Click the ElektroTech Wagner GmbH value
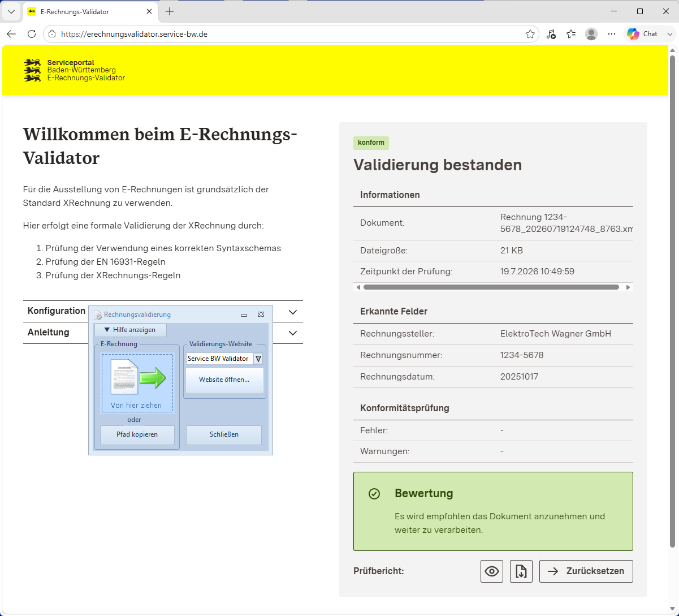Screen dimensions: 679x616 click(556, 334)
